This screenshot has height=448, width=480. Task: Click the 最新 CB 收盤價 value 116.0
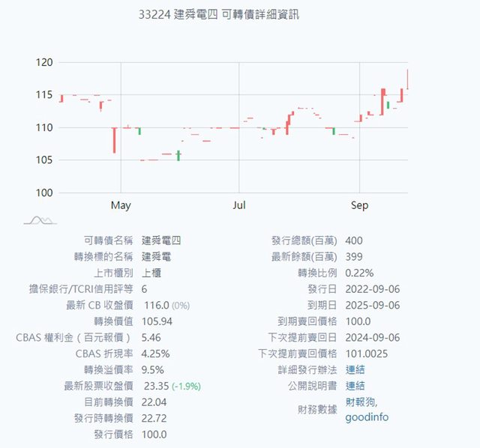click(154, 305)
